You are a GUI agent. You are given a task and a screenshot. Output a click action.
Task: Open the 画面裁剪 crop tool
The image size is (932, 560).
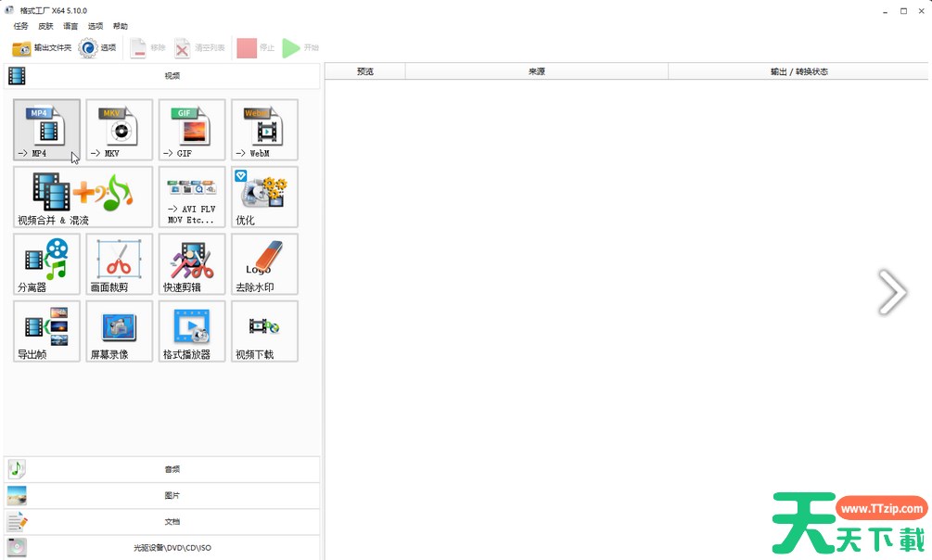point(119,263)
